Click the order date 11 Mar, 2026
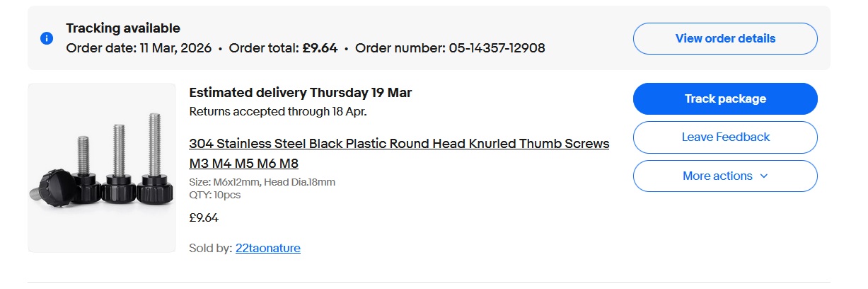Viewport: 868px width, 289px height. coord(174,48)
